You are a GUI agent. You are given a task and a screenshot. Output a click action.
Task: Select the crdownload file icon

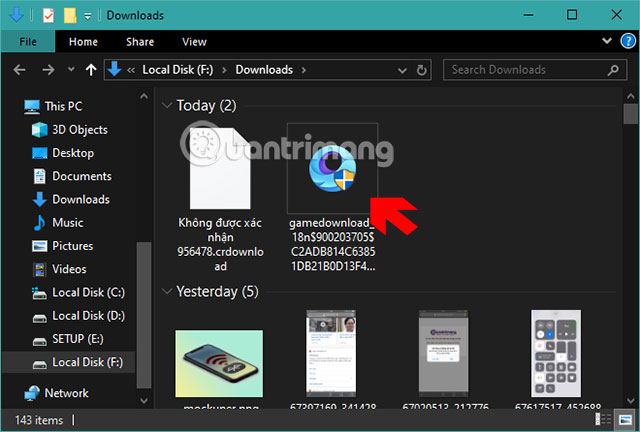[x=220, y=168]
